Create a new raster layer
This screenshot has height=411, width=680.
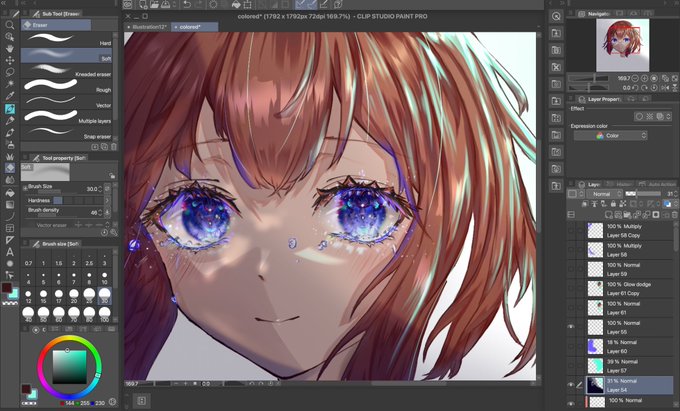(x=609, y=215)
